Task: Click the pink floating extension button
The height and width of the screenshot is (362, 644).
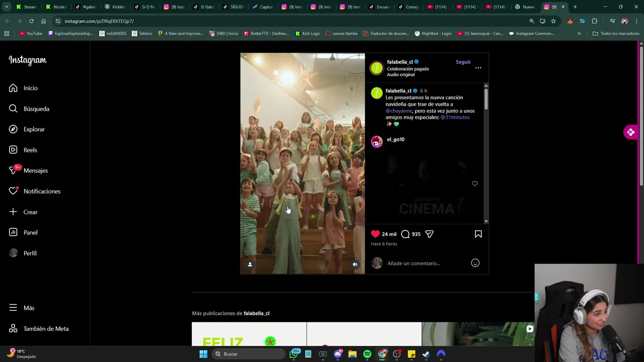Action: [x=630, y=132]
